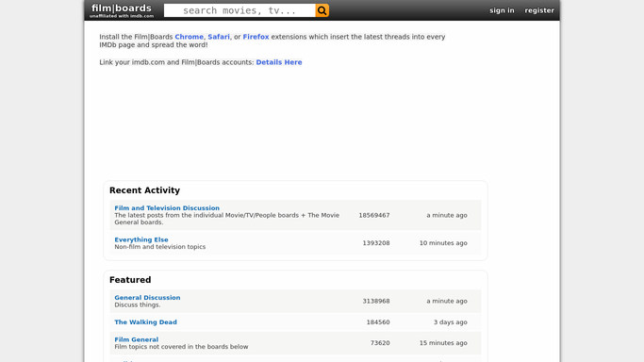Open the sign in page

click(x=502, y=10)
